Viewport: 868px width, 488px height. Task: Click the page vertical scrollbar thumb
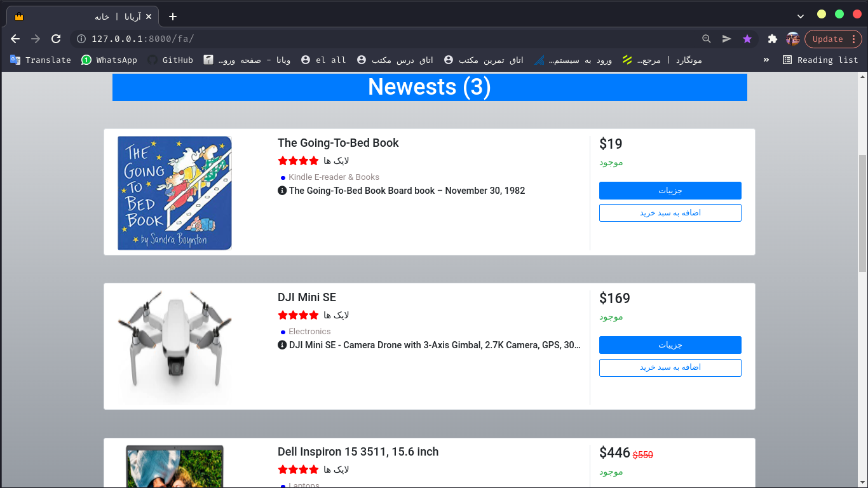[x=862, y=213]
